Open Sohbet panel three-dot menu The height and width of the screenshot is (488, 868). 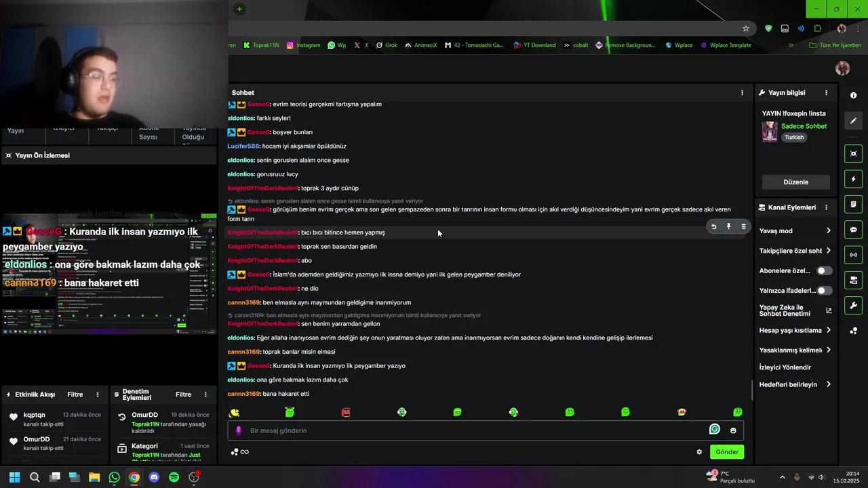742,92
